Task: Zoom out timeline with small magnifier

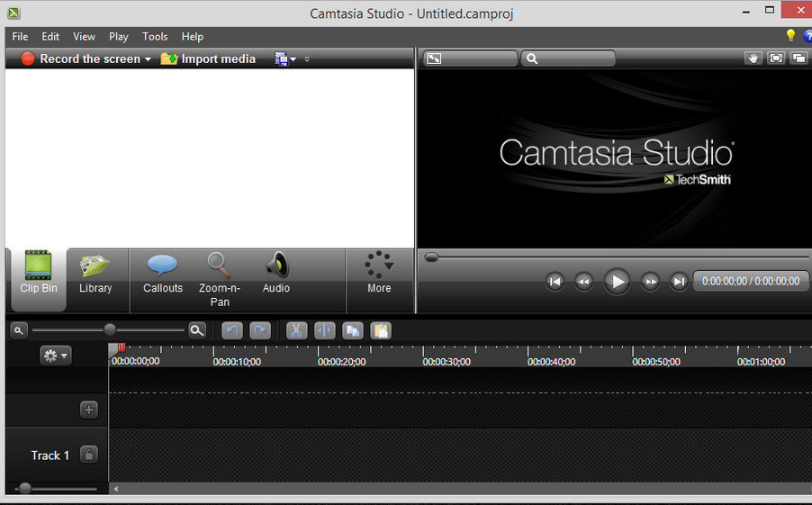Action: click(19, 330)
